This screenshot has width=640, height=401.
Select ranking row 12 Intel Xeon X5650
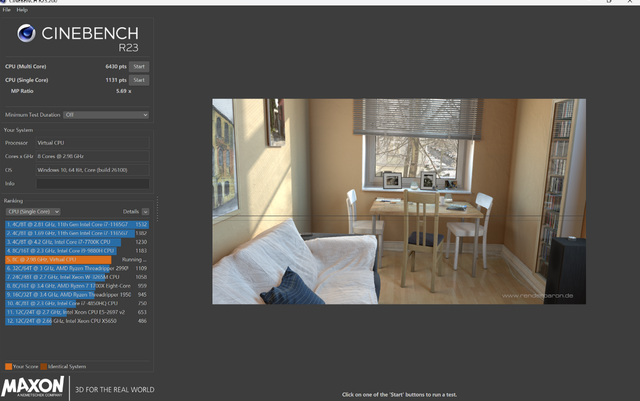77,321
